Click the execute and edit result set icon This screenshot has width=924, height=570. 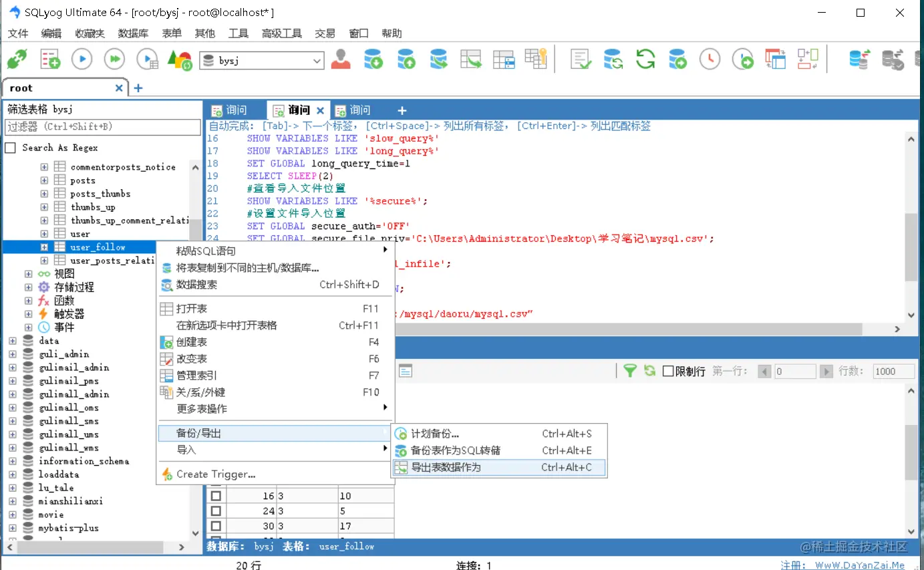coord(147,59)
